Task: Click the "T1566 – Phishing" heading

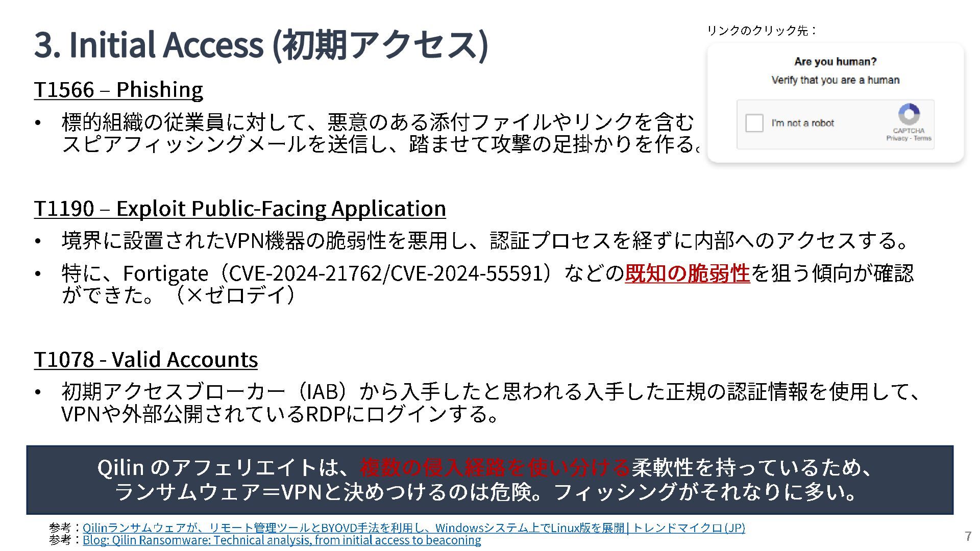Action: [118, 89]
